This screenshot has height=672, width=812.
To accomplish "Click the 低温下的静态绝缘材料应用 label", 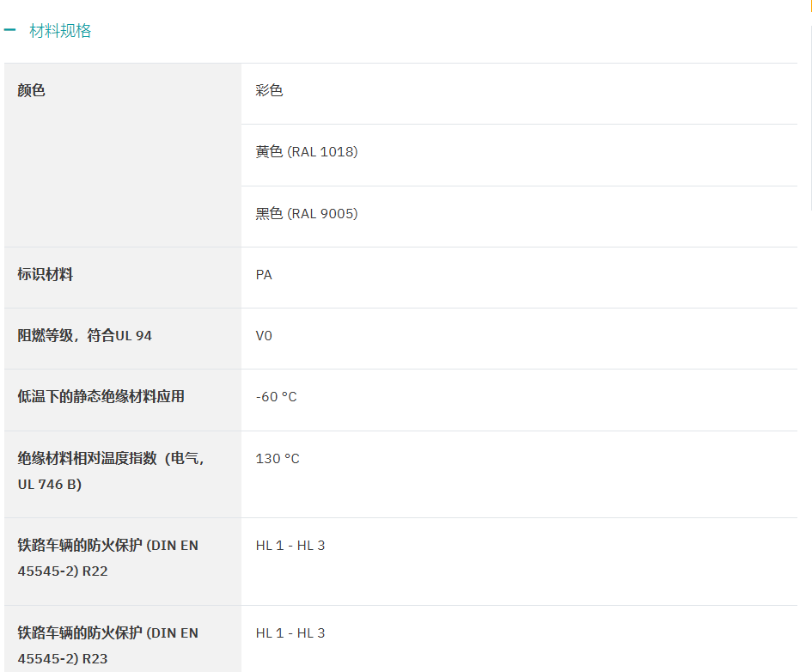I will click(101, 396).
